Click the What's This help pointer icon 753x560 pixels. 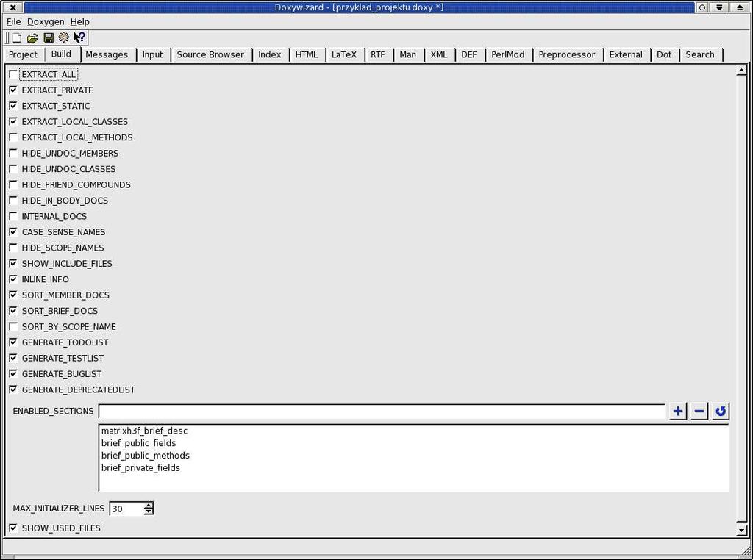[x=79, y=37]
